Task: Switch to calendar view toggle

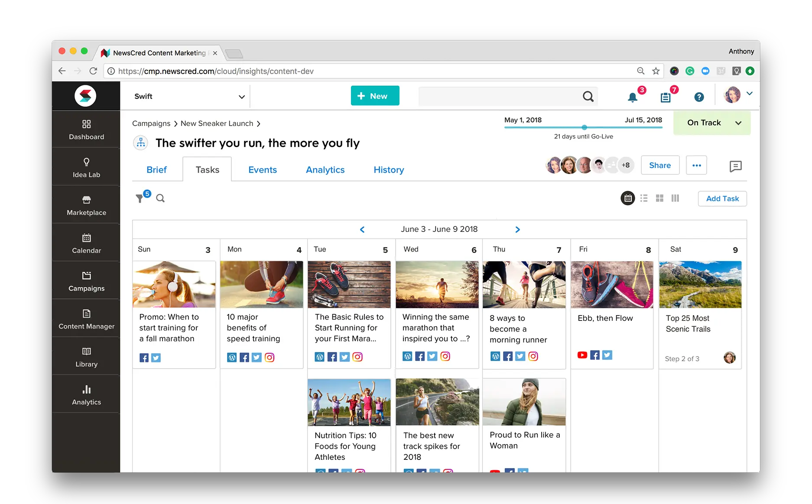Action: point(628,198)
